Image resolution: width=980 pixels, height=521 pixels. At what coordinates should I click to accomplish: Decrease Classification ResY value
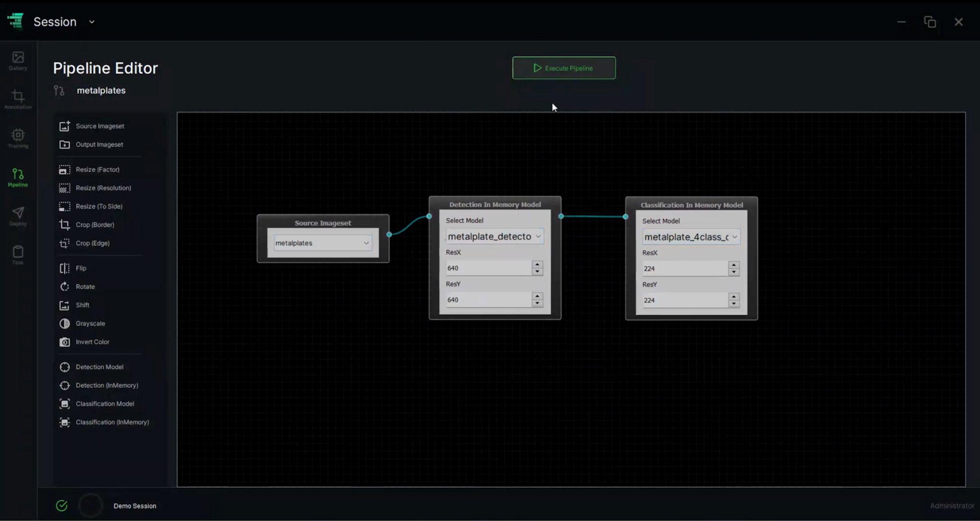pos(734,304)
